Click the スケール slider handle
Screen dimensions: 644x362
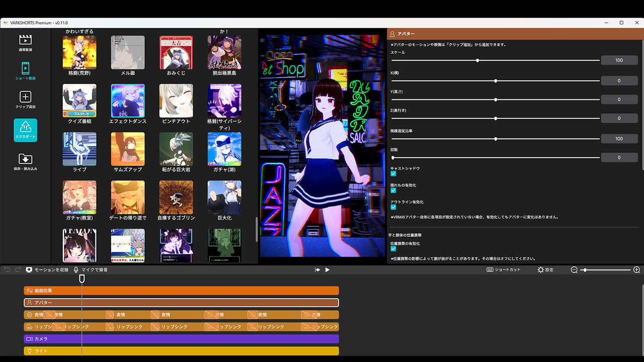[477, 60]
